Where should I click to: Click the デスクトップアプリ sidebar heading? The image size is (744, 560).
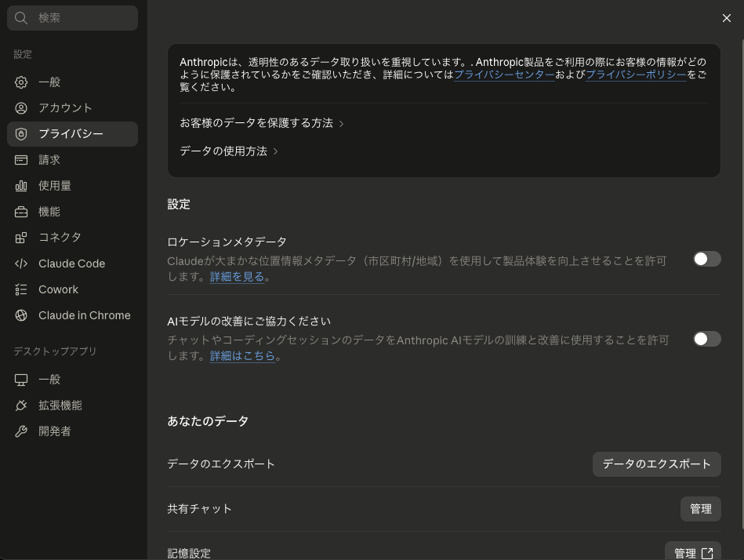tap(55, 351)
